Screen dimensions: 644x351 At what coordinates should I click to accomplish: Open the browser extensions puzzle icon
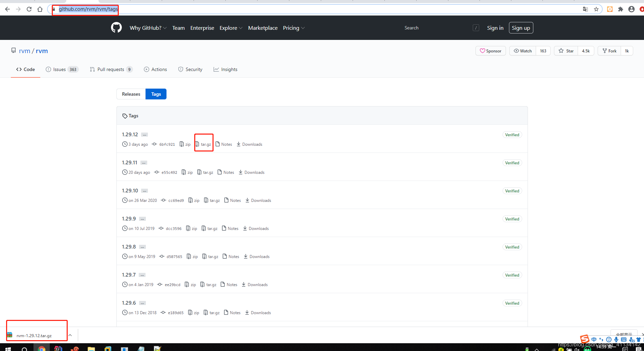click(620, 9)
